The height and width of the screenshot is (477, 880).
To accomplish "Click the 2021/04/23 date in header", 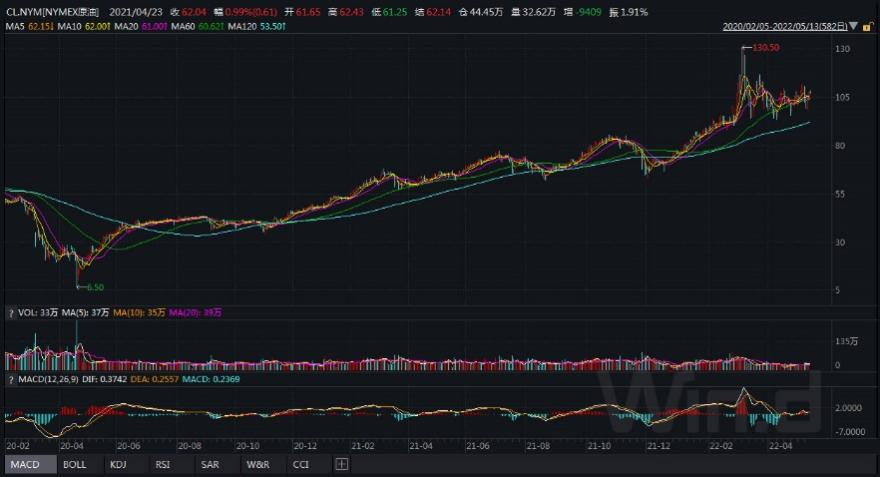I will point(135,12).
